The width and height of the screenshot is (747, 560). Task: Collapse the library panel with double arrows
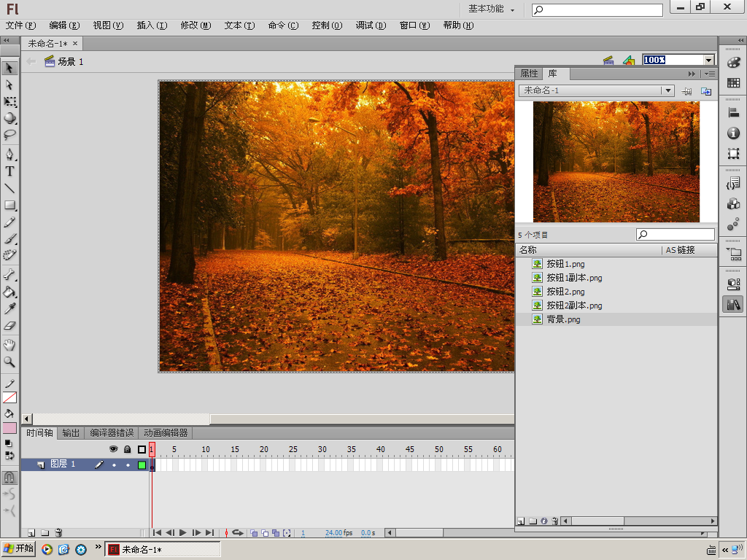(x=692, y=74)
